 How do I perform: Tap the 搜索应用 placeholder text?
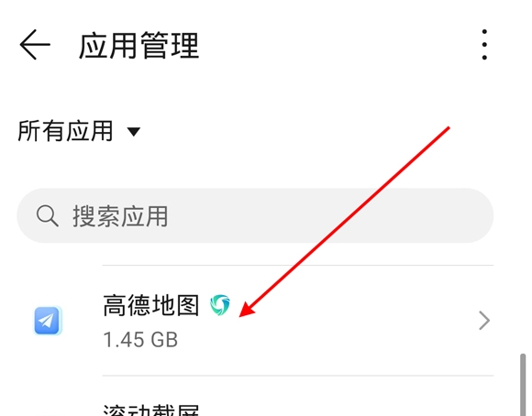click(x=120, y=216)
